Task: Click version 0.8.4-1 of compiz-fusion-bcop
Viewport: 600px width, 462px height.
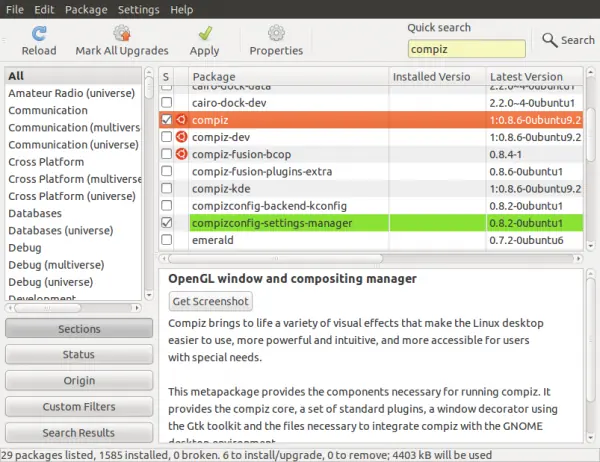Action: point(505,154)
